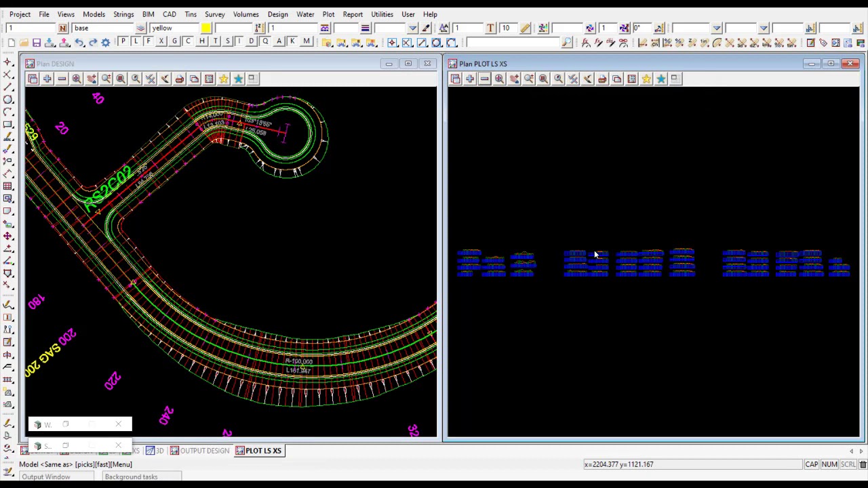This screenshot has width=868, height=488.
Task: Click the search magnifier icon by the long field
Action: point(567,43)
